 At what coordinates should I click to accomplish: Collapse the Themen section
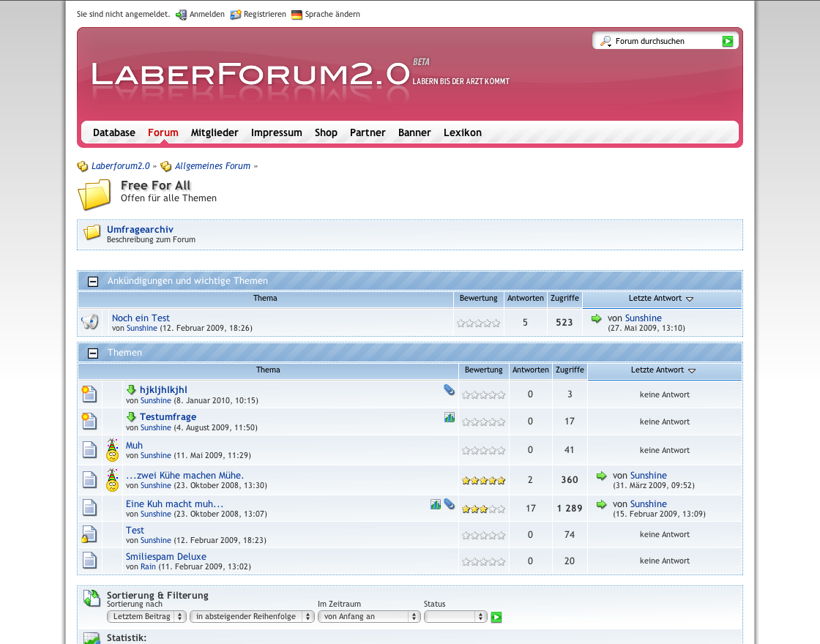(x=93, y=353)
